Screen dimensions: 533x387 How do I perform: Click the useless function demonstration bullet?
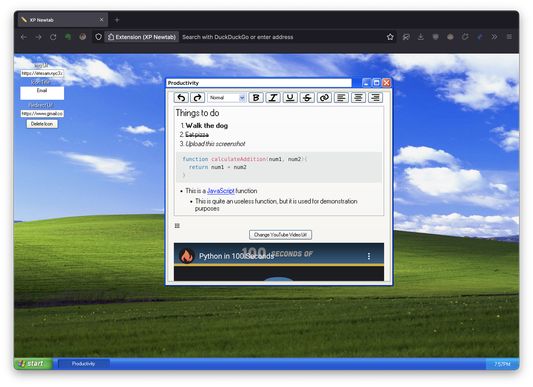tap(276, 205)
